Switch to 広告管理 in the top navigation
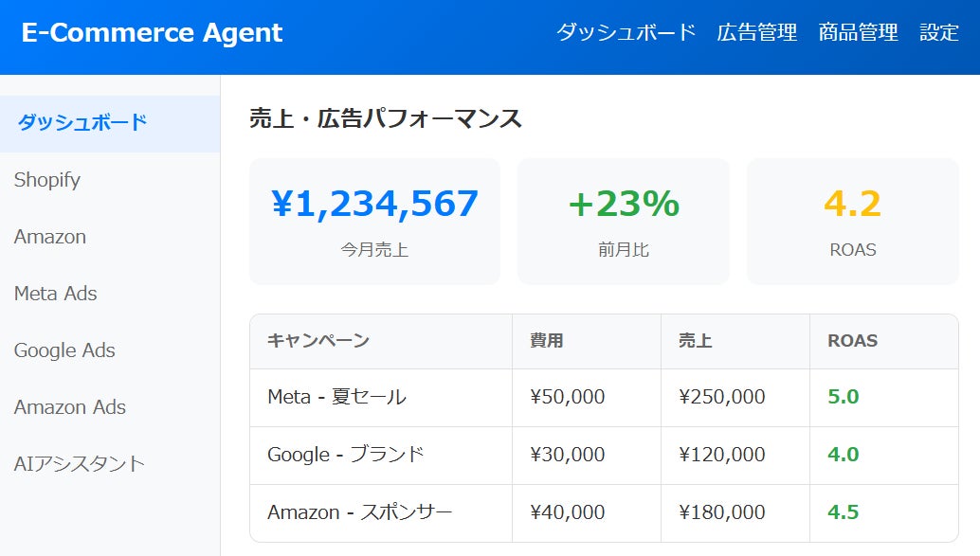Screen dimensions: 980x556 pos(755,32)
